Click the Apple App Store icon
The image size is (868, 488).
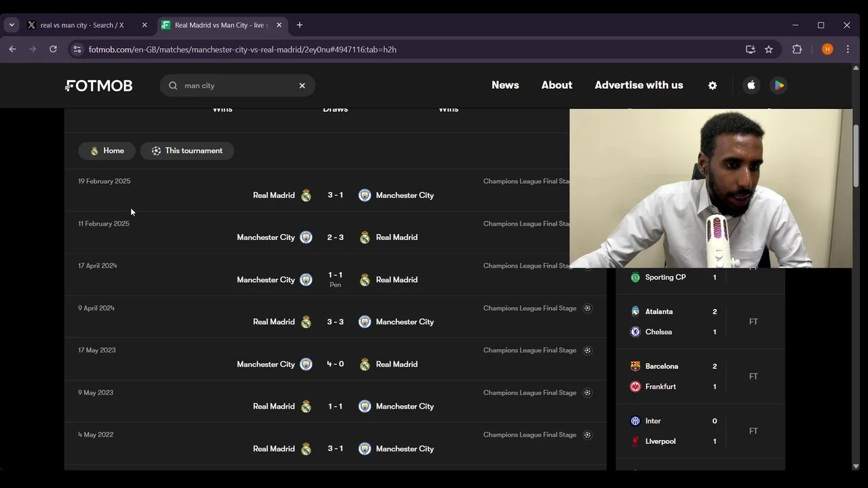[x=751, y=85]
